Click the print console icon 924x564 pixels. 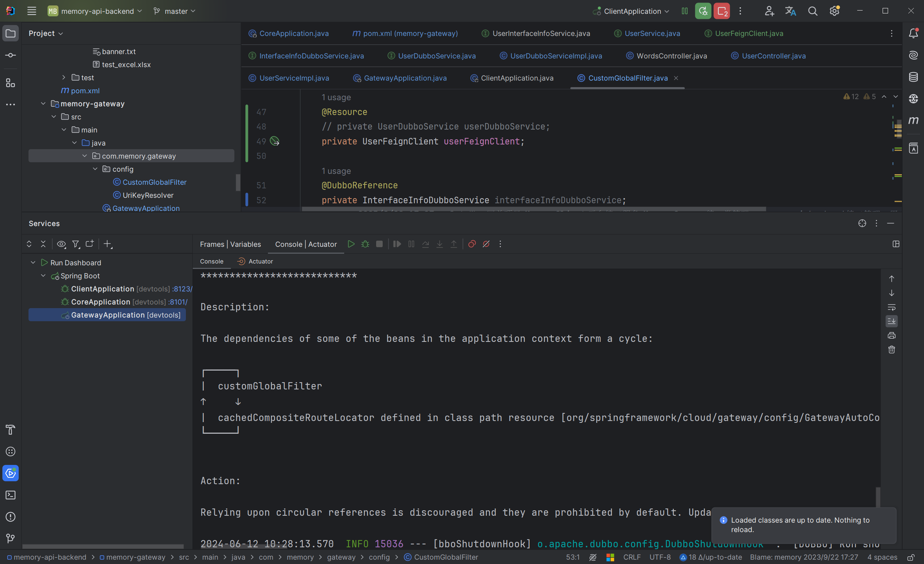891,335
